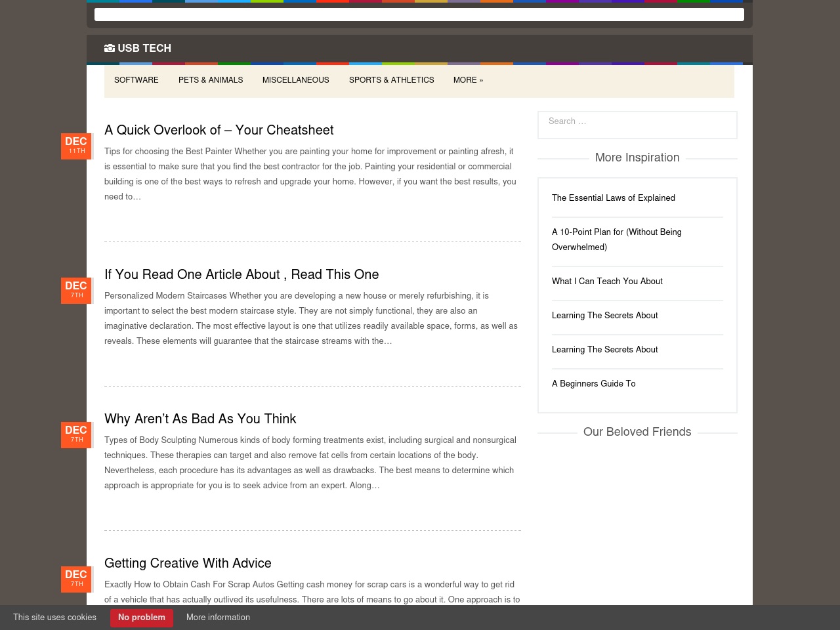Click excerpt starting 'Types of Body Sculpting'
The width and height of the screenshot is (840, 630).
point(310,463)
